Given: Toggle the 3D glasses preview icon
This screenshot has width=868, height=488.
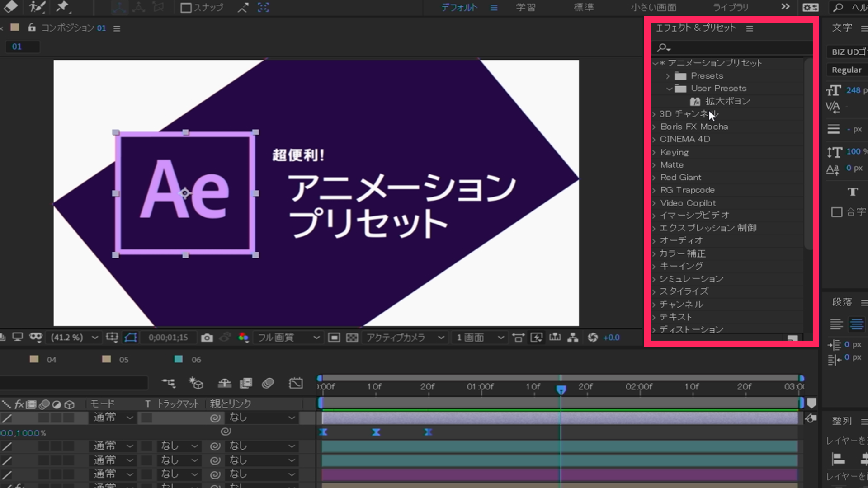Looking at the screenshot, I should pos(36,338).
